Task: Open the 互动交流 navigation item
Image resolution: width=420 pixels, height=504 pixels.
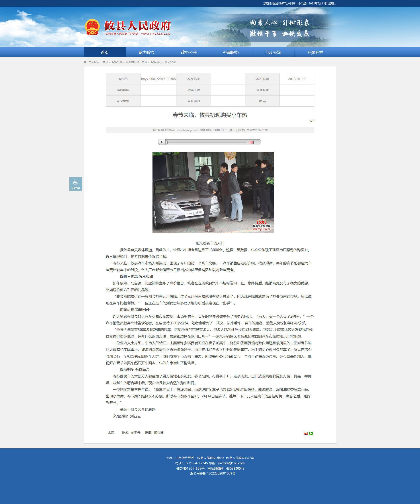Action: 273,52
